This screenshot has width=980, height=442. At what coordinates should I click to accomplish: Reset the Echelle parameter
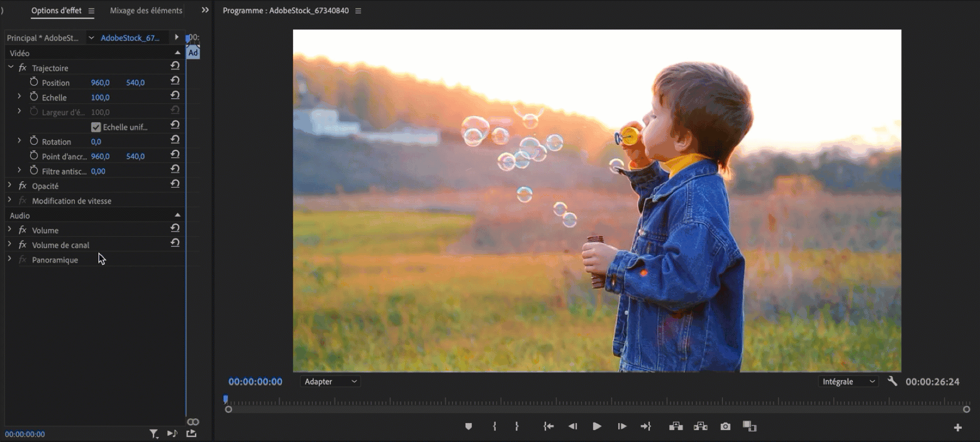coord(175,95)
